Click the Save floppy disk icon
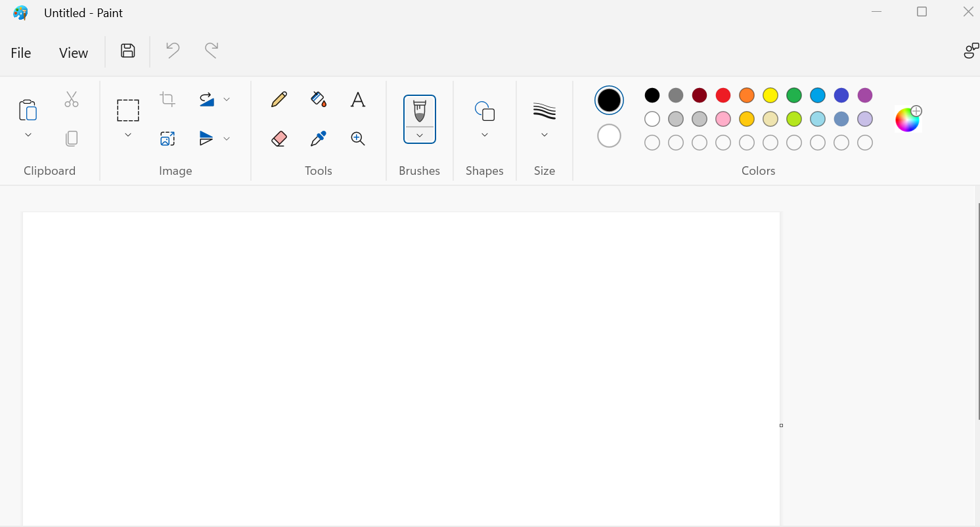 point(128,51)
